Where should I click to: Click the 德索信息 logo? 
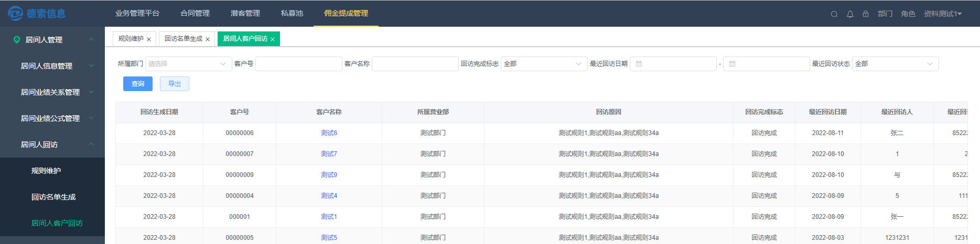(37, 14)
